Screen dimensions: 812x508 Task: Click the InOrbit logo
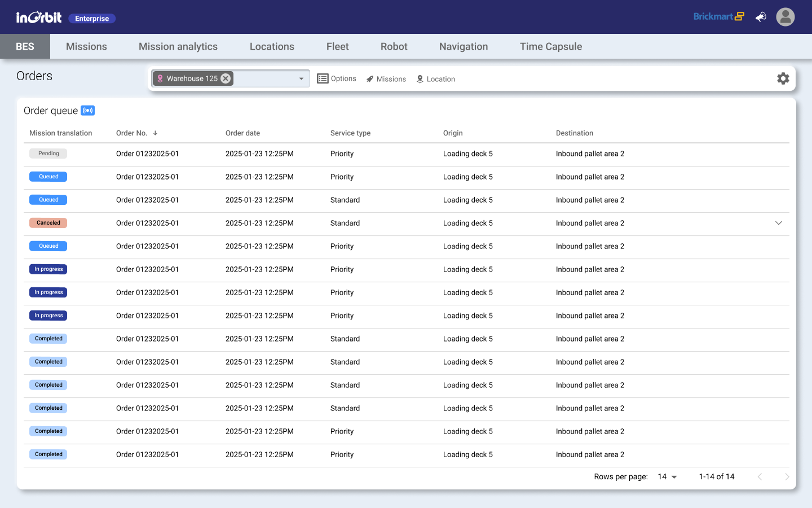(x=38, y=17)
